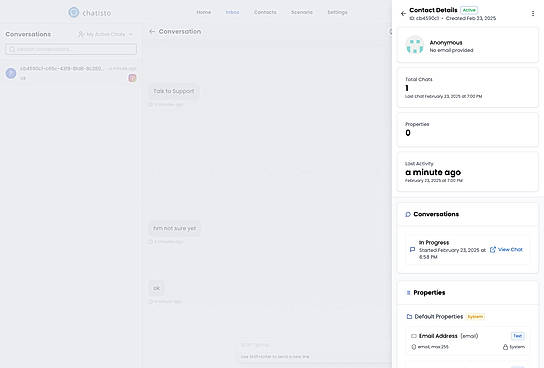Click 'No email provided' under Anonymous
The image size is (544, 368).
click(x=451, y=50)
